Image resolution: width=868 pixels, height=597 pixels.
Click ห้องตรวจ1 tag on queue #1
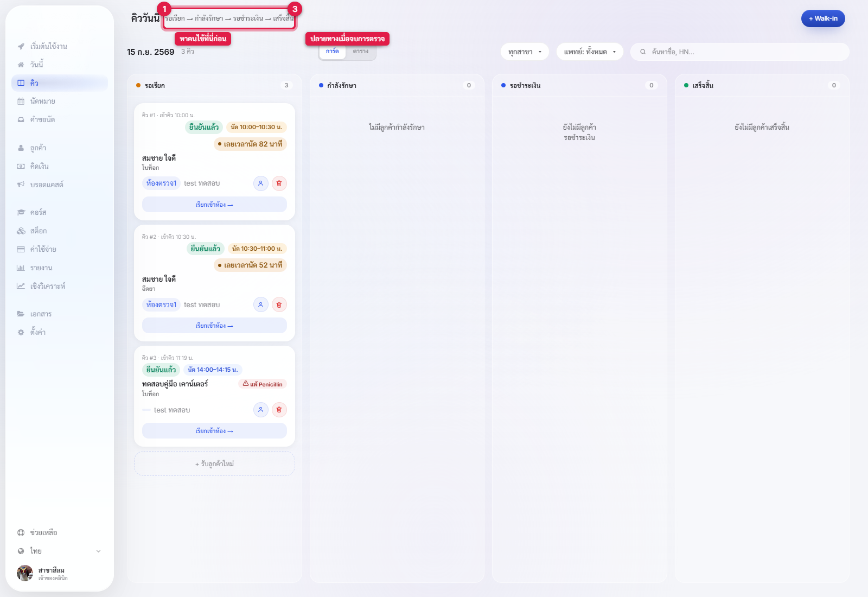click(161, 183)
